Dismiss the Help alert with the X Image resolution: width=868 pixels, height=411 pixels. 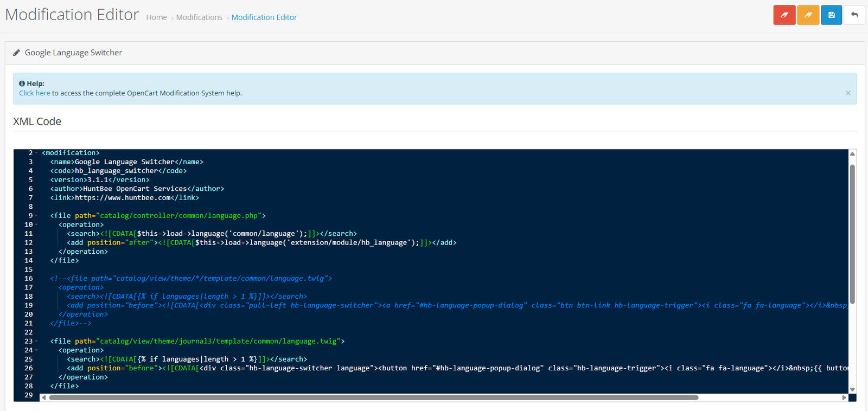pos(848,93)
